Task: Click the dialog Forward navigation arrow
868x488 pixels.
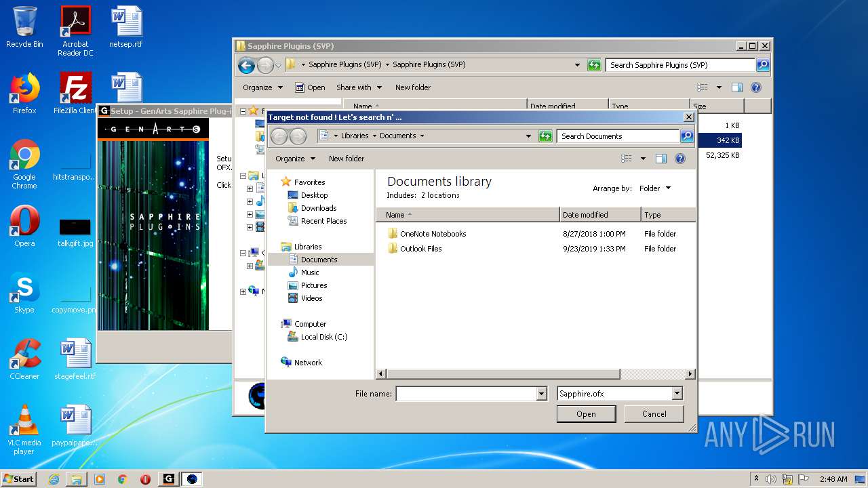Action: [x=298, y=136]
